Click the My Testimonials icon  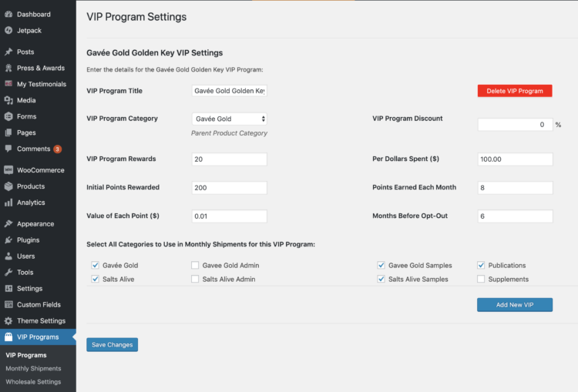(x=8, y=84)
